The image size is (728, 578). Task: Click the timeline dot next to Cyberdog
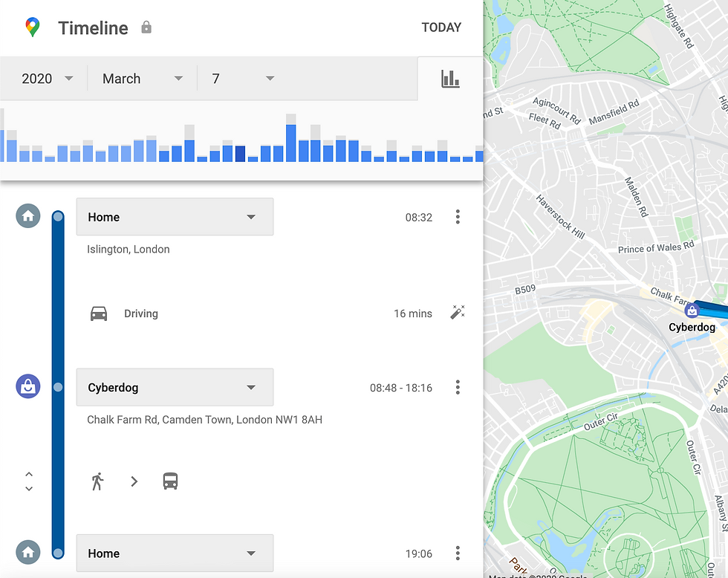click(58, 387)
